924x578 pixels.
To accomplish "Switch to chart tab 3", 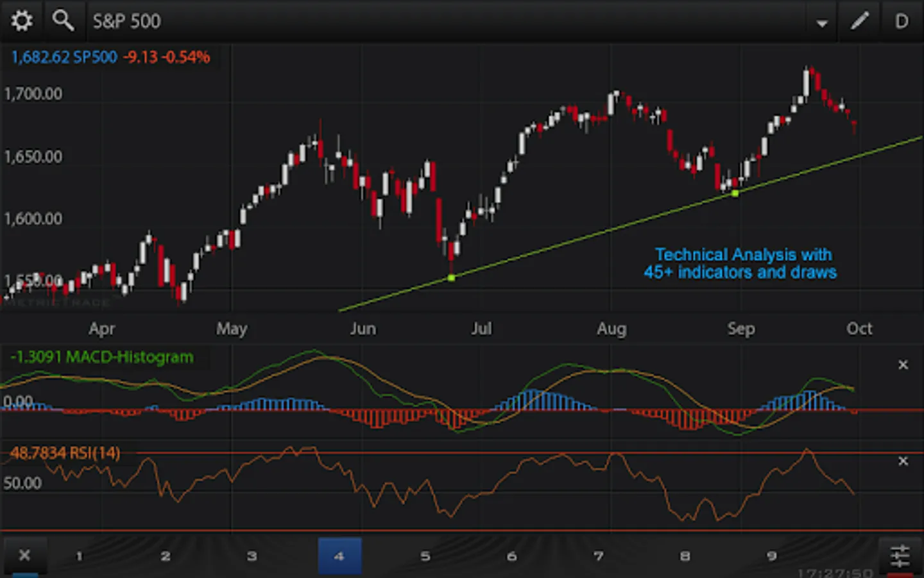I will [252, 556].
